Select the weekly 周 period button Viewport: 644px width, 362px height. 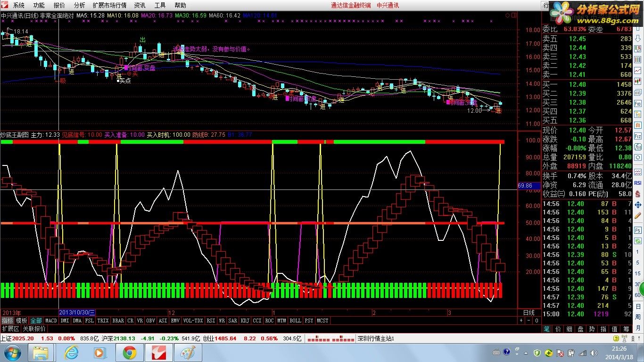pyautogui.click(x=637, y=317)
